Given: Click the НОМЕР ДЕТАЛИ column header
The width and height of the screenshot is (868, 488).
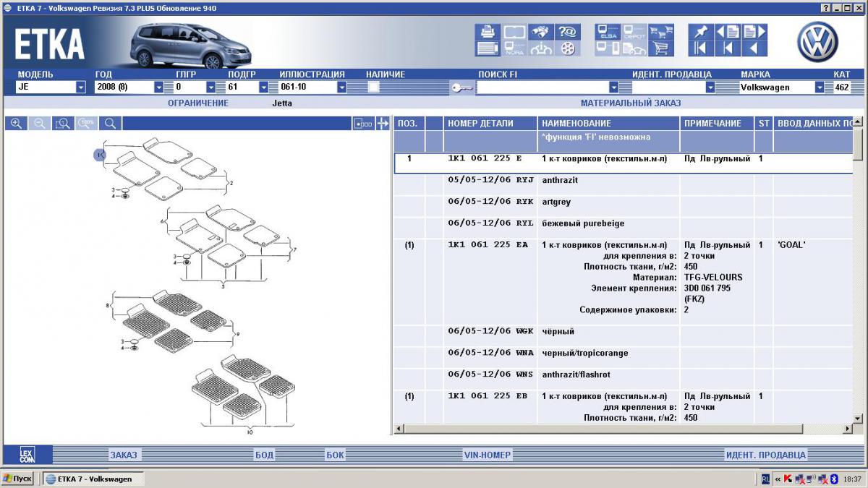Looking at the screenshot, I should [x=490, y=124].
